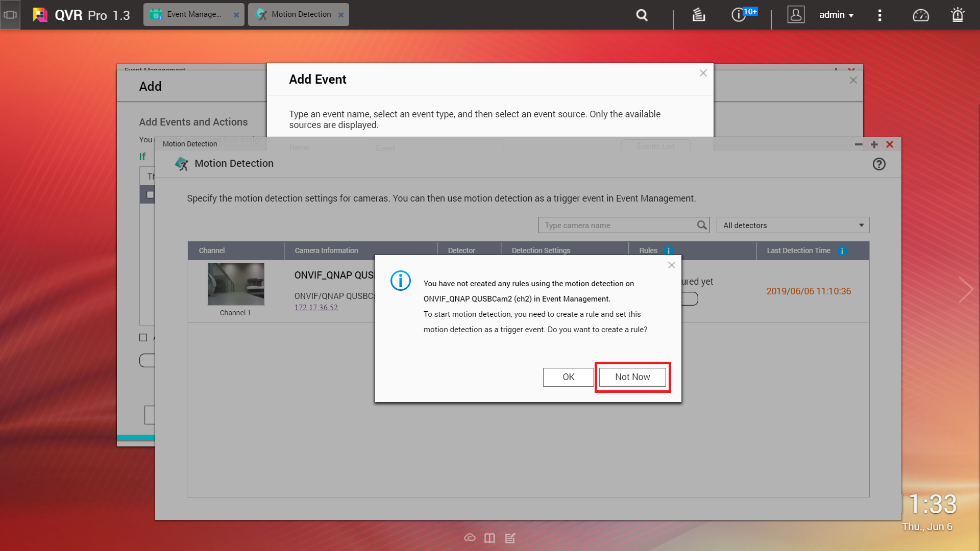Close the Add Event dialog
980x551 pixels.
[x=703, y=73]
